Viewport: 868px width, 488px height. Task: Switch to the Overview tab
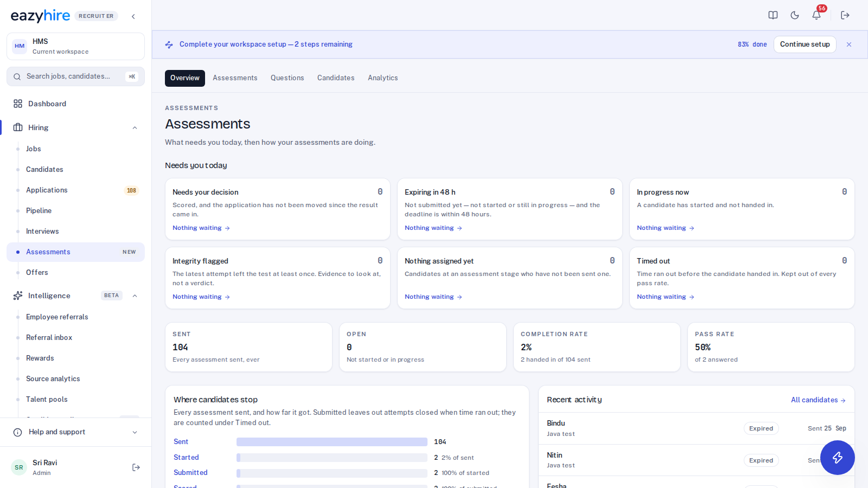click(185, 78)
